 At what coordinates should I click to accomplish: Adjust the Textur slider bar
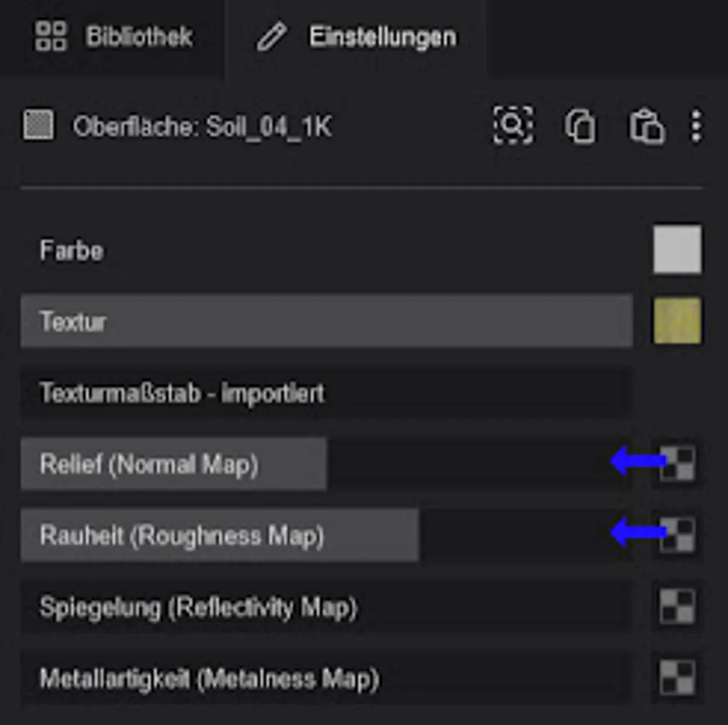tap(326, 321)
